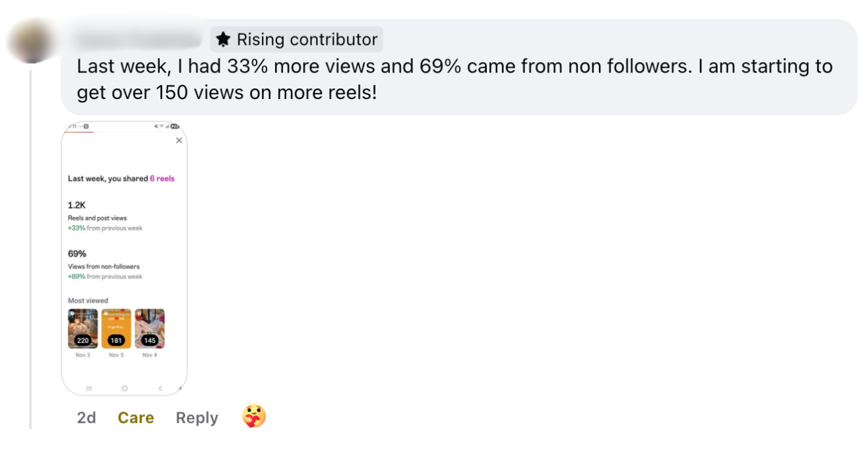This screenshot has width=868, height=450.
Task: Click the 1.2K reels and post views stat
Action: [x=77, y=205]
